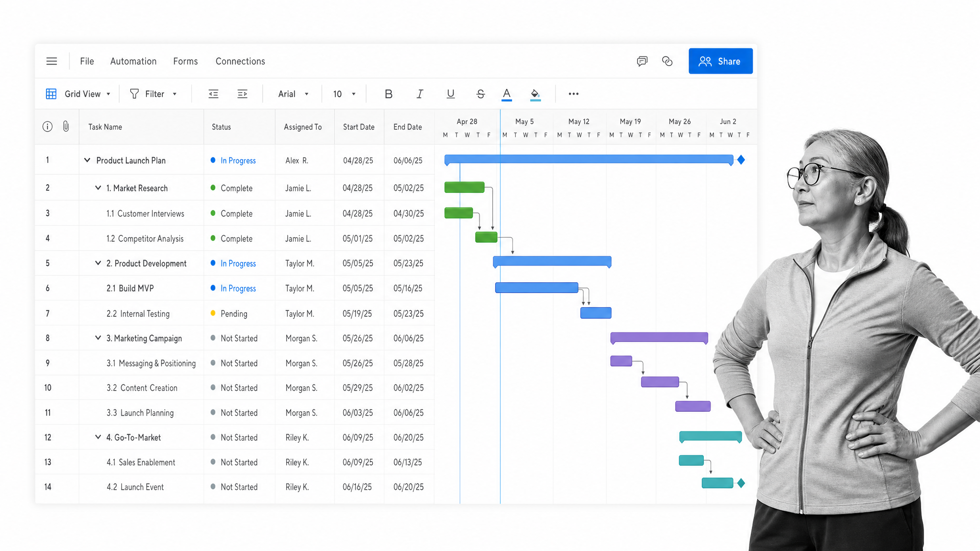Open the Filter dropdown arrow
Screen dimensions: 980x551
(175, 94)
